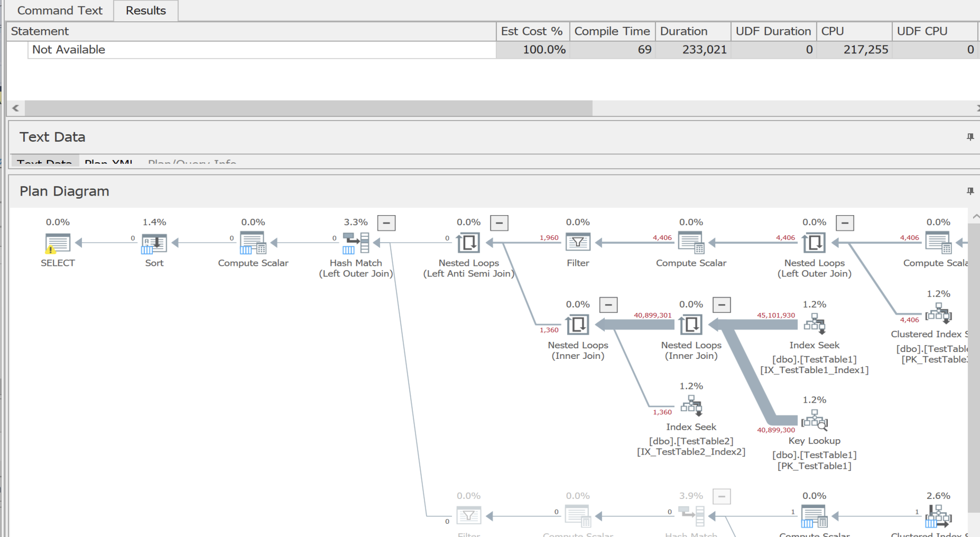Screen dimensions: 980x537
Task: Select the bottom Compute Scalar icon at 0.0%
Action: (814, 516)
